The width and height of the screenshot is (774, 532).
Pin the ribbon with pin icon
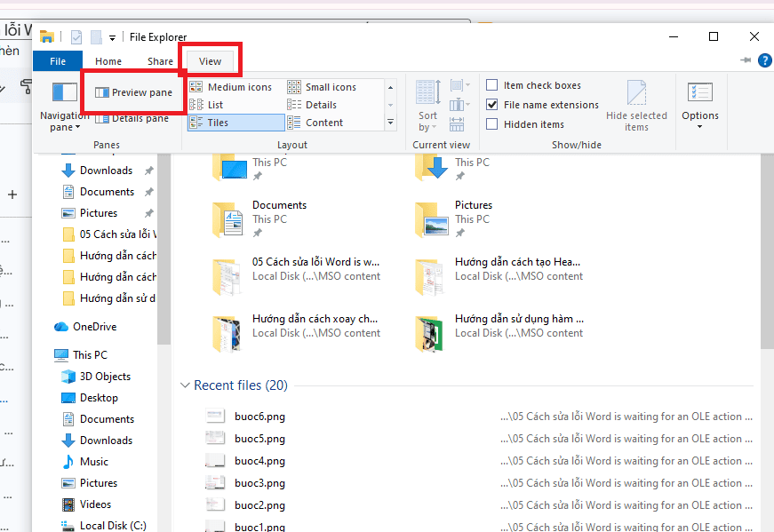pyautogui.click(x=746, y=60)
